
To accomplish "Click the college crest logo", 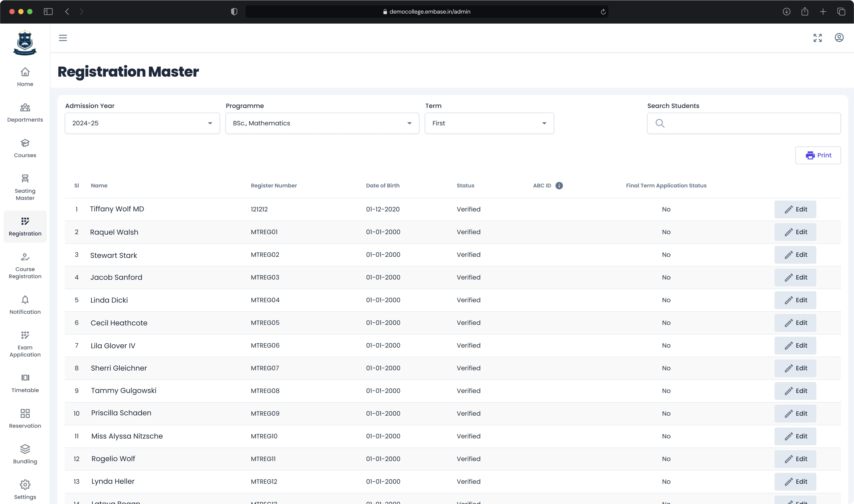I will (x=25, y=43).
